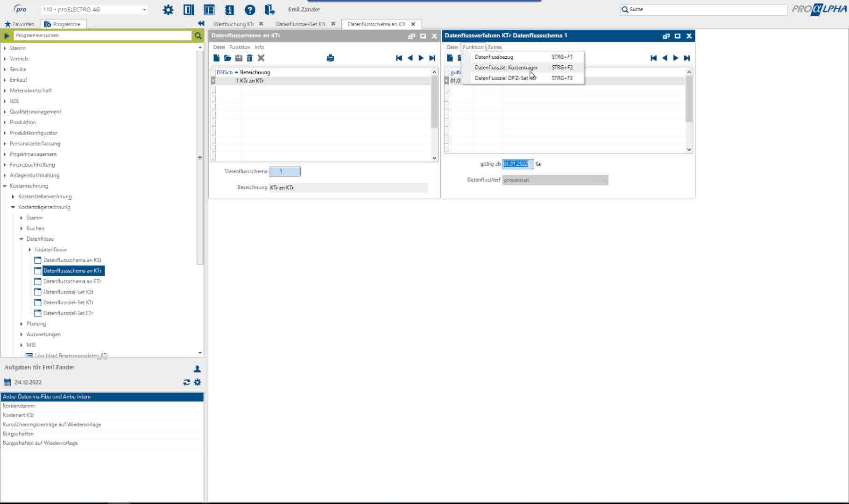Image resolution: width=849 pixels, height=504 pixels.
Task: Expand the Auswertungen tree node
Action: pyautogui.click(x=21, y=335)
